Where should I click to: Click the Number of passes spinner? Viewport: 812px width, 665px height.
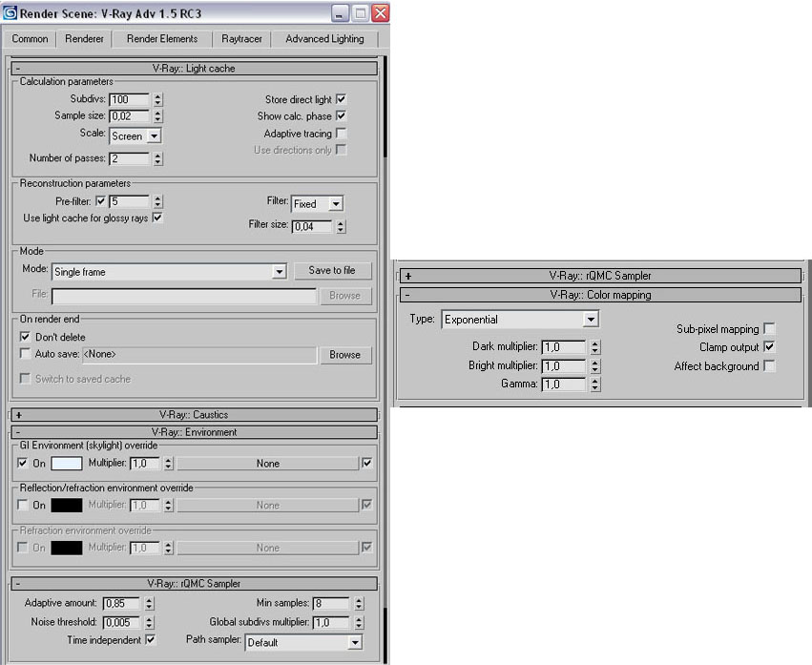tap(158, 158)
